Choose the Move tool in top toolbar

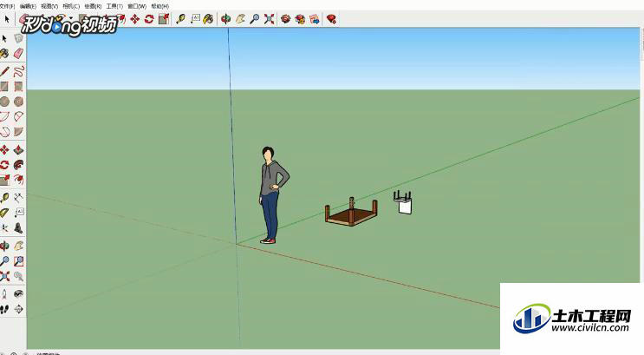pyautogui.click(x=134, y=19)
